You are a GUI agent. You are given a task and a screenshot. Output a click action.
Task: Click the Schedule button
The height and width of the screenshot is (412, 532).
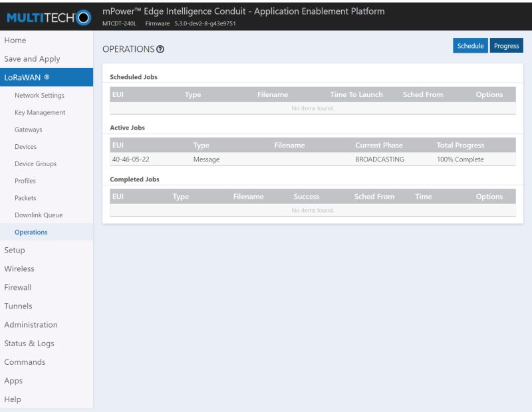tap(470, 46)
